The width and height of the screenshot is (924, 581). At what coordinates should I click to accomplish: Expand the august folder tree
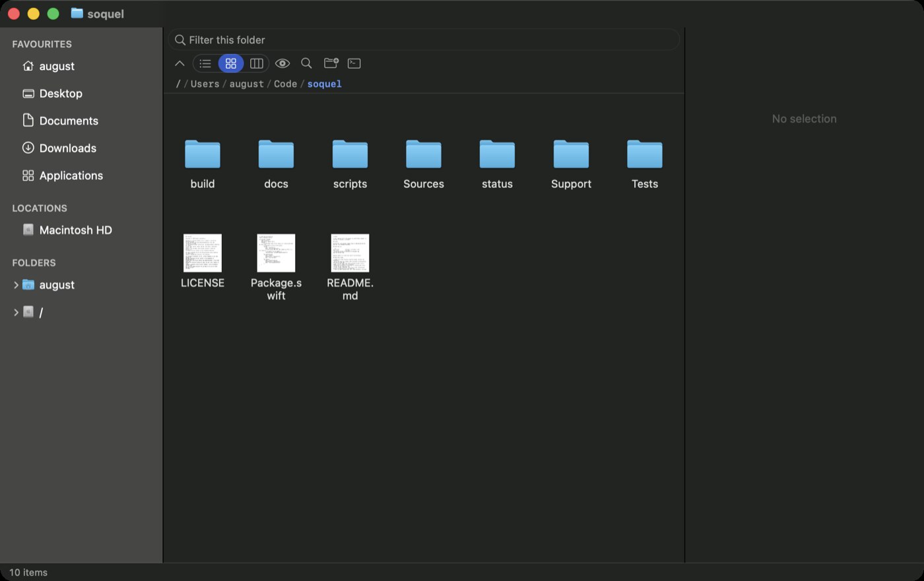pyautogui.click(x=16, y=285)
